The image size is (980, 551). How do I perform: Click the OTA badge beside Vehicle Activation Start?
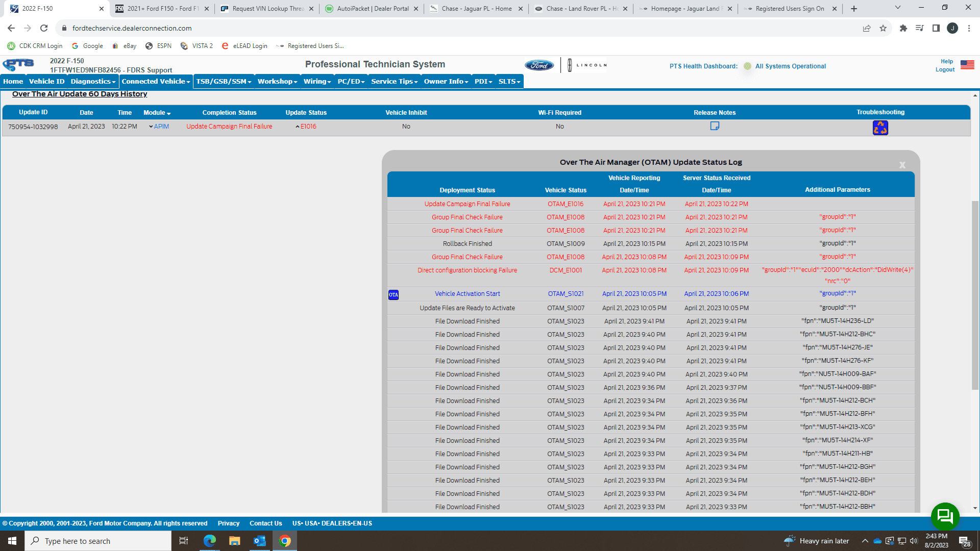tap(393, 294)
